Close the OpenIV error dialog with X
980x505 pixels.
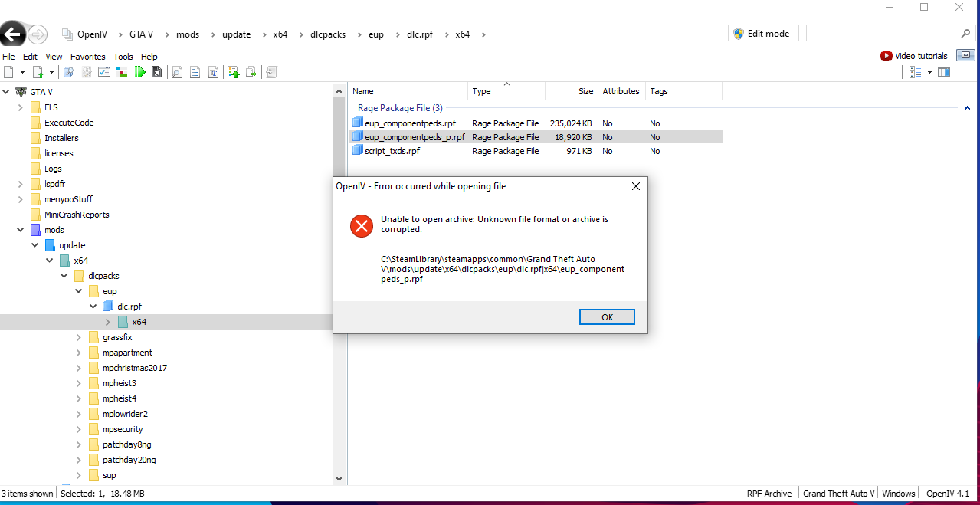(x=635, y=186)
